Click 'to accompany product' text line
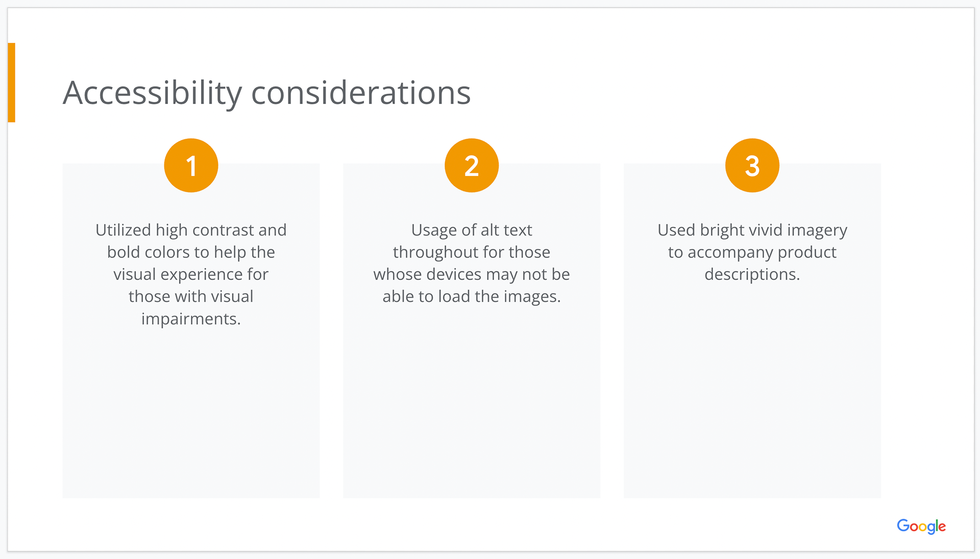The image size is (980, 559). point(752,252)
